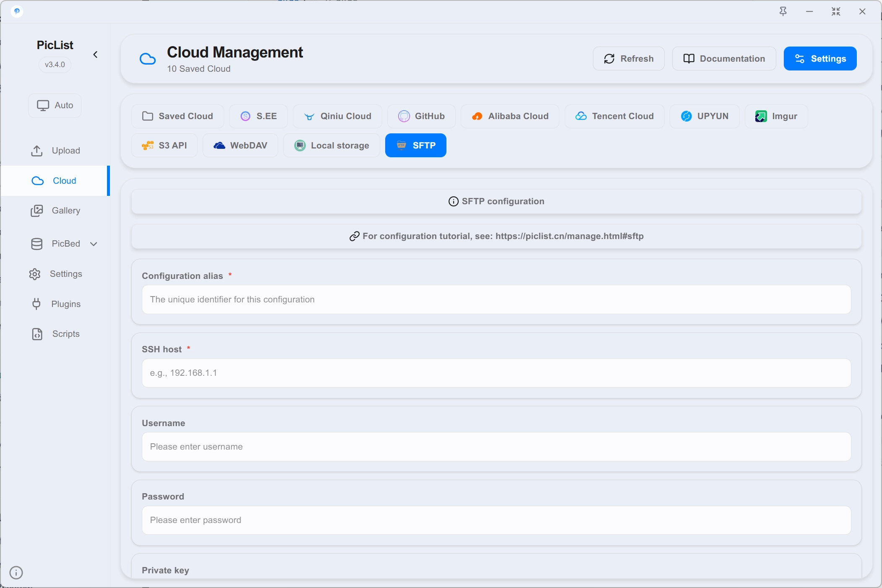This screenshot has width=882, height=588.
Task: Open the Documentation button
Action: [724, 59]
